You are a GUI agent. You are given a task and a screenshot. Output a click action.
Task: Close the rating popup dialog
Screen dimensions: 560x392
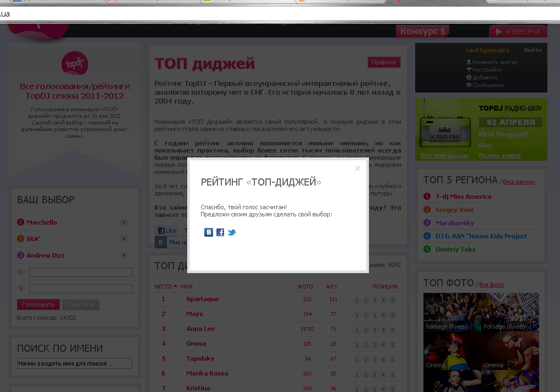click(357, 168)
